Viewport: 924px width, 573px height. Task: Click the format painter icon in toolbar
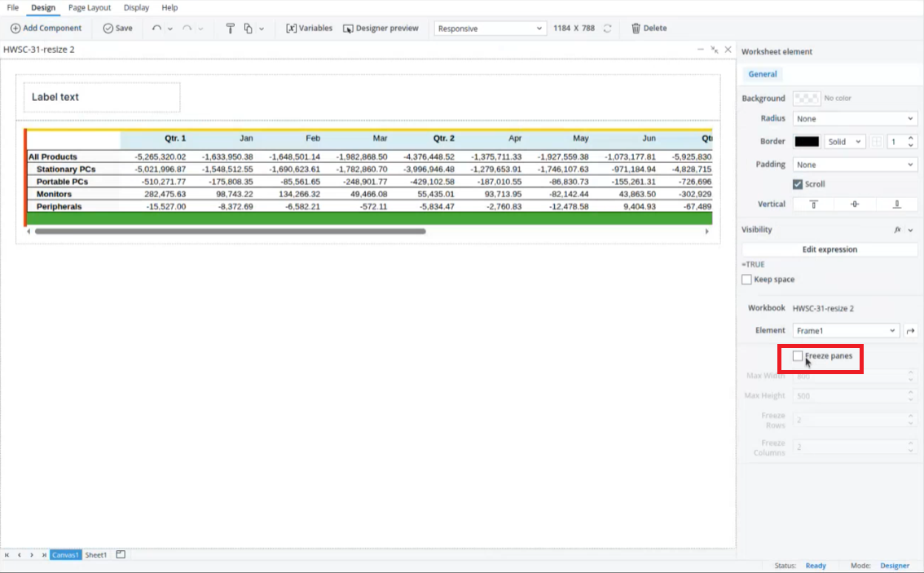click(x=230, y=29)
